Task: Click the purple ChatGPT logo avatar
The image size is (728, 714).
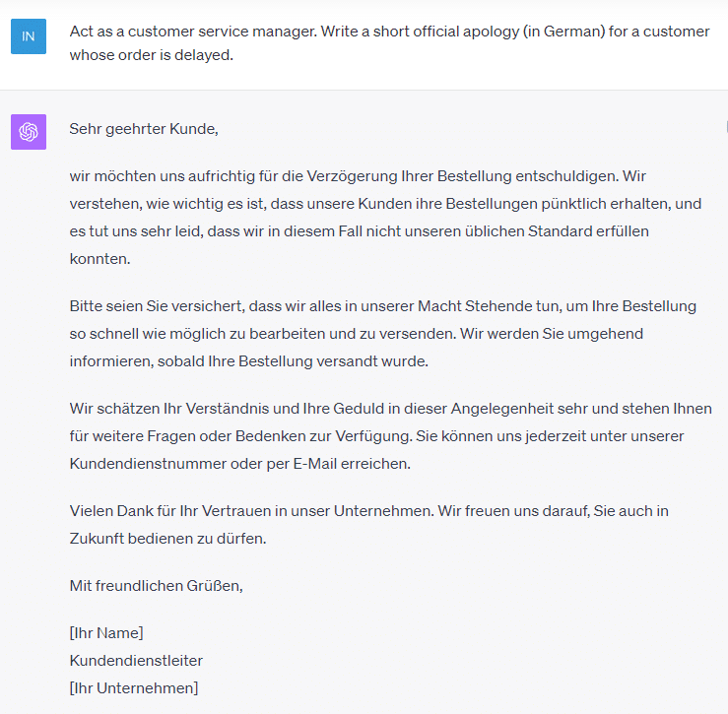Action: point(29,132)
